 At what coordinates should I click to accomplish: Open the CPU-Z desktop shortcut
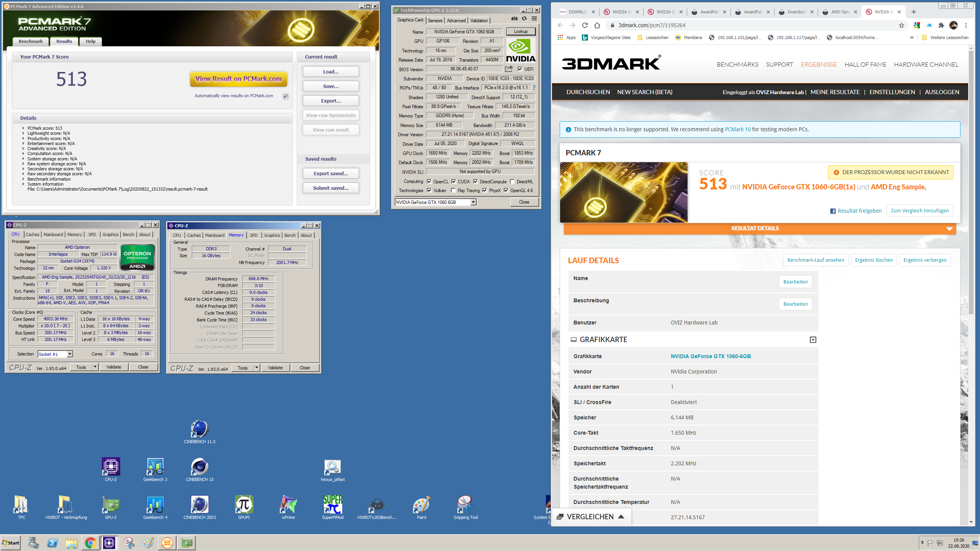coord(111,469)
